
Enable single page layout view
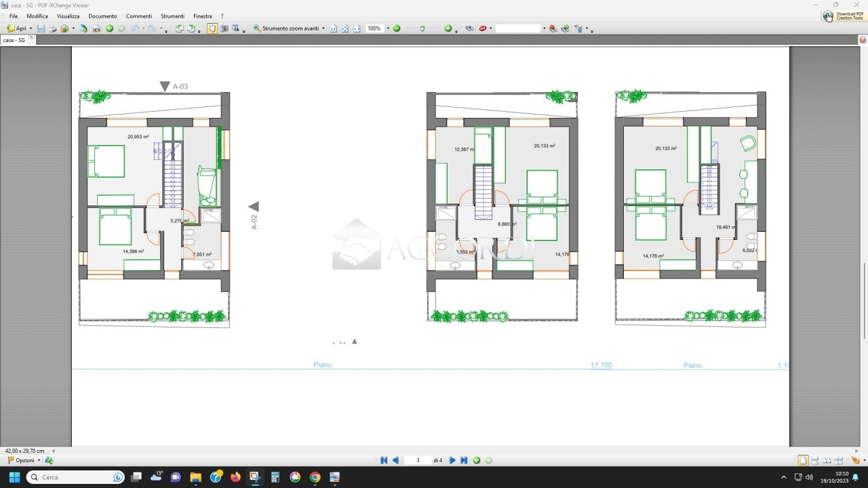(803, 460)
